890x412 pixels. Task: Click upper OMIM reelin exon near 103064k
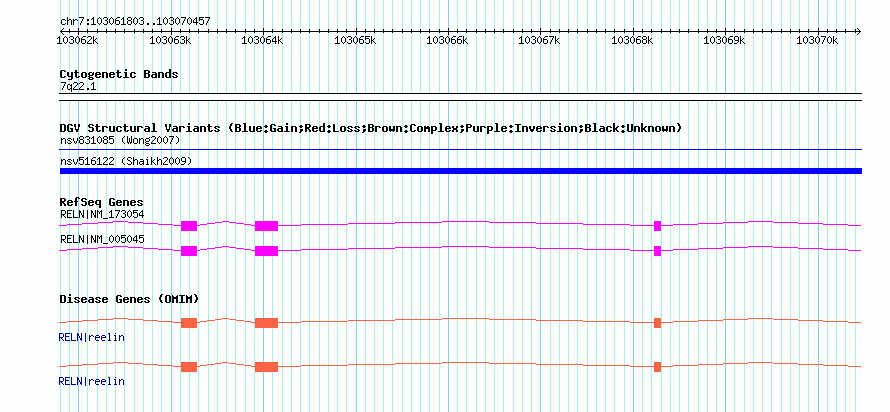tap(266, 323)
